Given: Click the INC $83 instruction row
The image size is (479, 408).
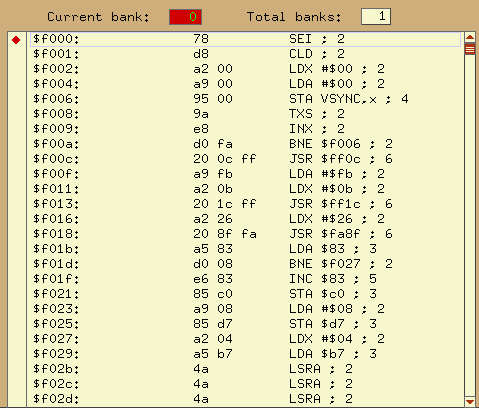Looking at the screenshot, I should coord(246,279).
